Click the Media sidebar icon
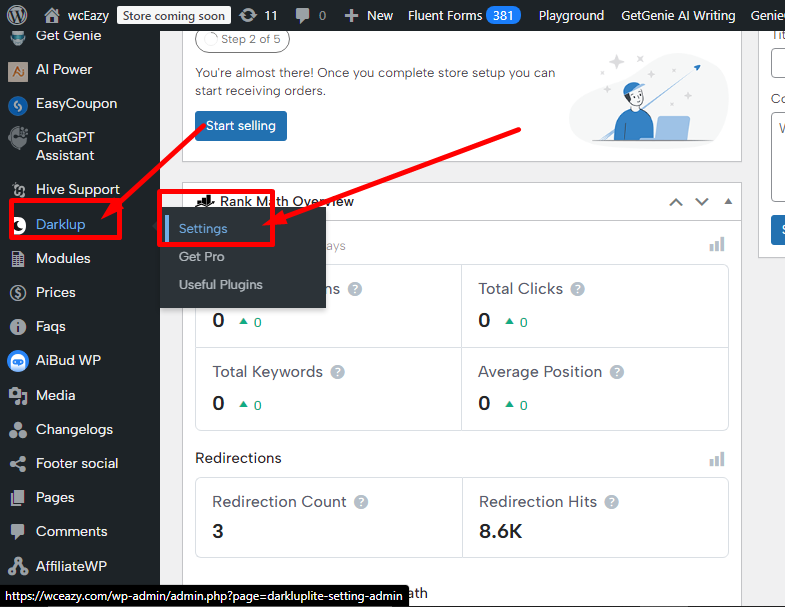This screenshot has width=785, height=607. pos(18,396)
